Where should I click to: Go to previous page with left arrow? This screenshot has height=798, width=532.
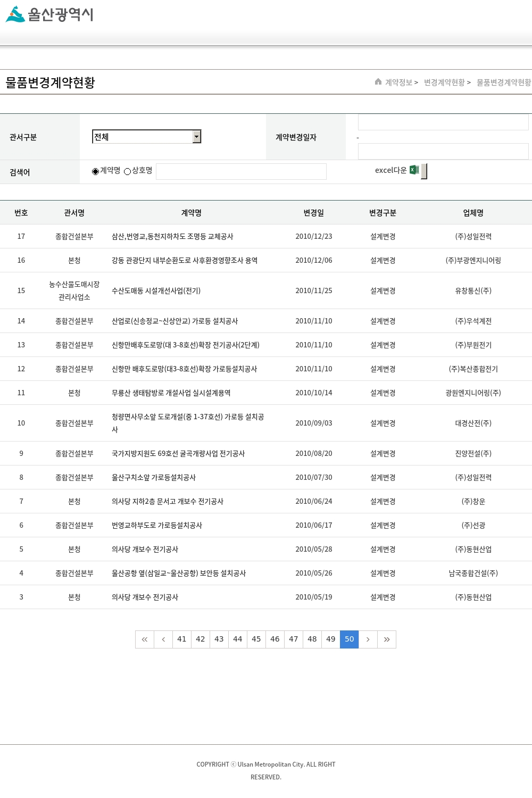[163, 639]
